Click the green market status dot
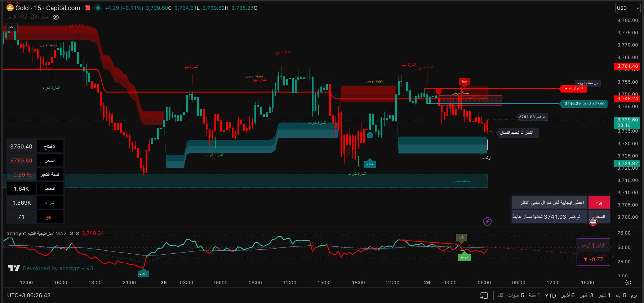 (x=98, y=8)
